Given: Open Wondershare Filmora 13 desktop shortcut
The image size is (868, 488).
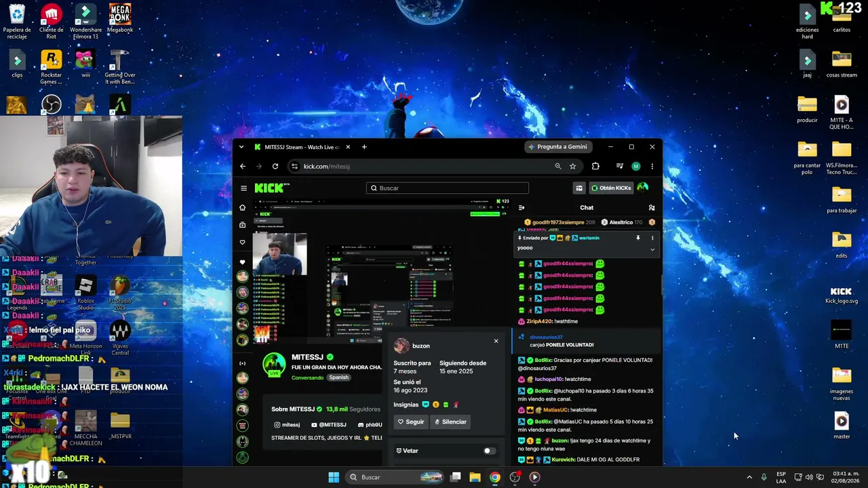Looking at the screenshot, I should (x=85, y=21).
